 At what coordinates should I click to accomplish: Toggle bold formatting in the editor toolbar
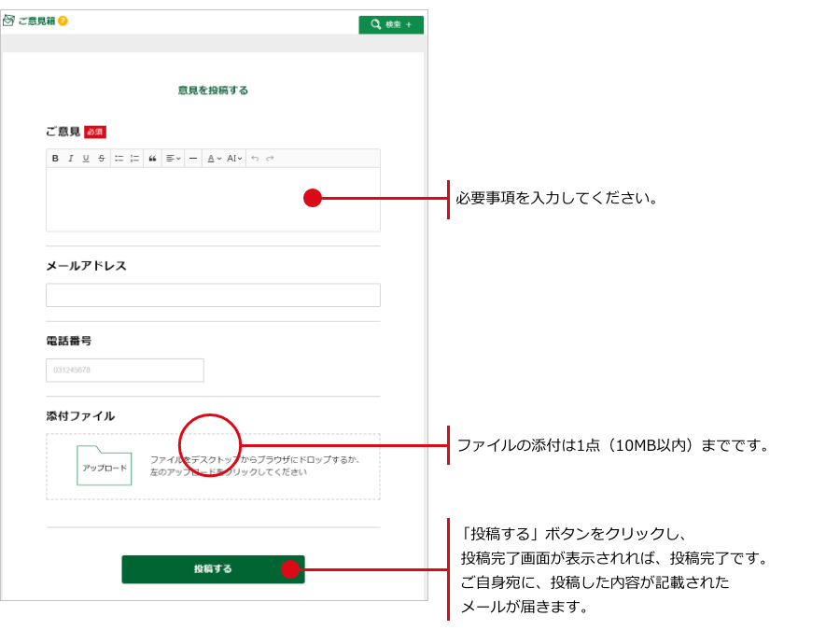pyautogui.click(x=55, y=159)
